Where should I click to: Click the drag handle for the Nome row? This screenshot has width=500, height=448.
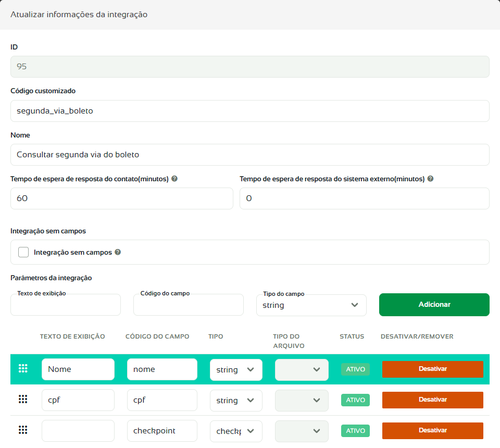click(23, 369)
